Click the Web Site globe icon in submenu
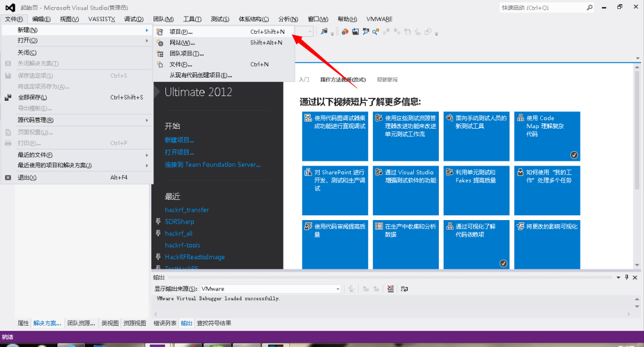Screen dimensions: 644x347 coord(160,43)
